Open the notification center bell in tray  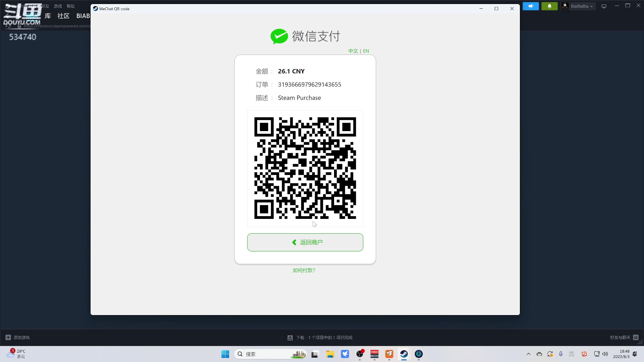click(635, 354)
